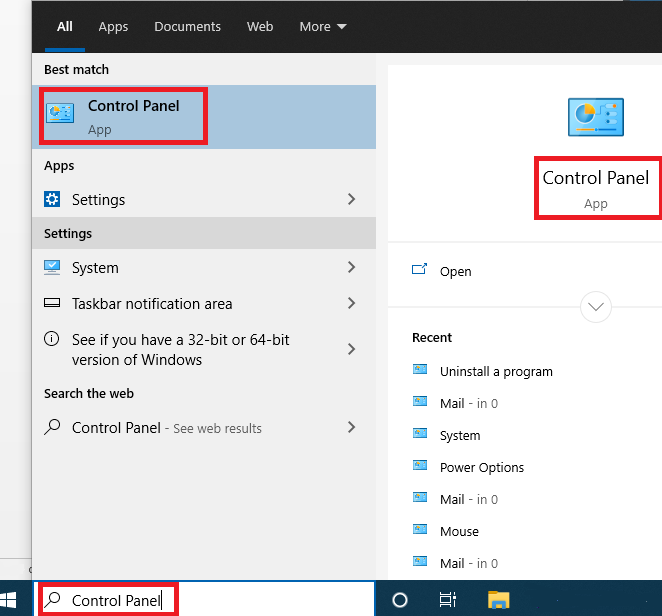Image resolution: width=662 pixels, height=616 pixels.
Task: Select the Settings app result text
Action: (98, 200)
